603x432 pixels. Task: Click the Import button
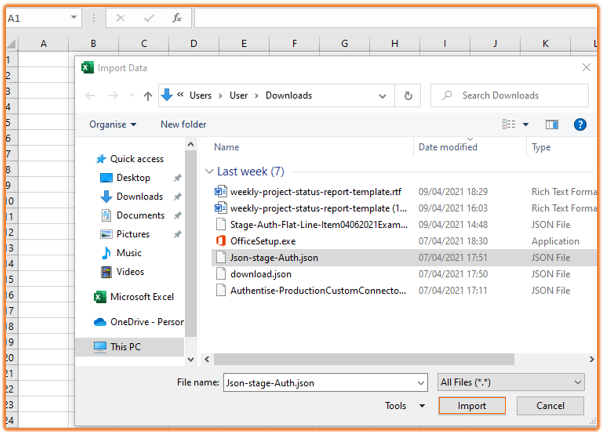pos(472,406)
